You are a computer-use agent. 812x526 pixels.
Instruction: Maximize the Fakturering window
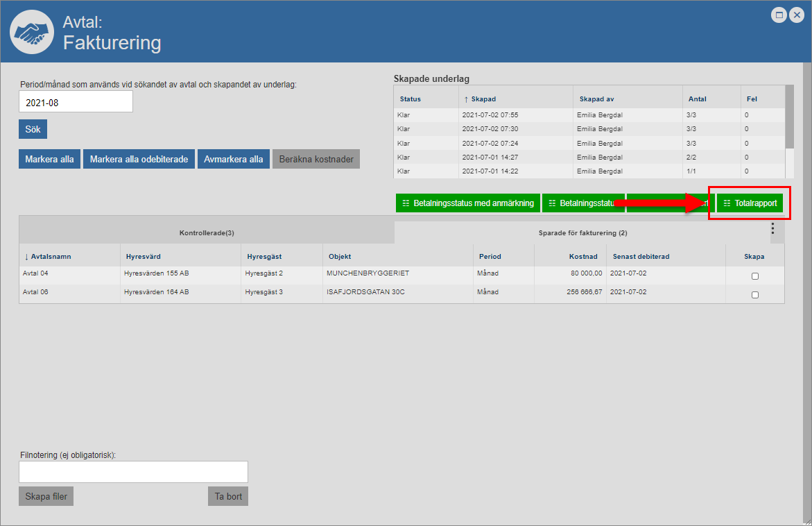click(779, 15)
